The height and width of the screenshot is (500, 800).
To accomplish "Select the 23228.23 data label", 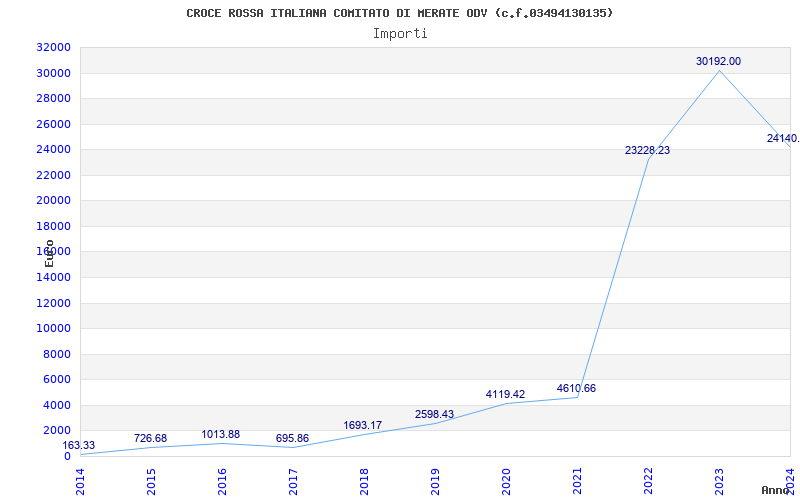I will pyautogui.click(x=647, y=151).
